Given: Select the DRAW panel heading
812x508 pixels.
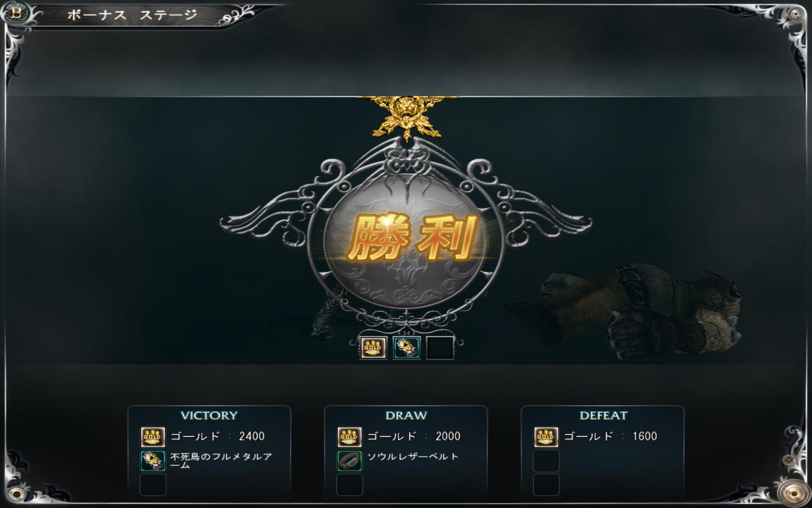Looking at the screenshot, I should (406, 415).
